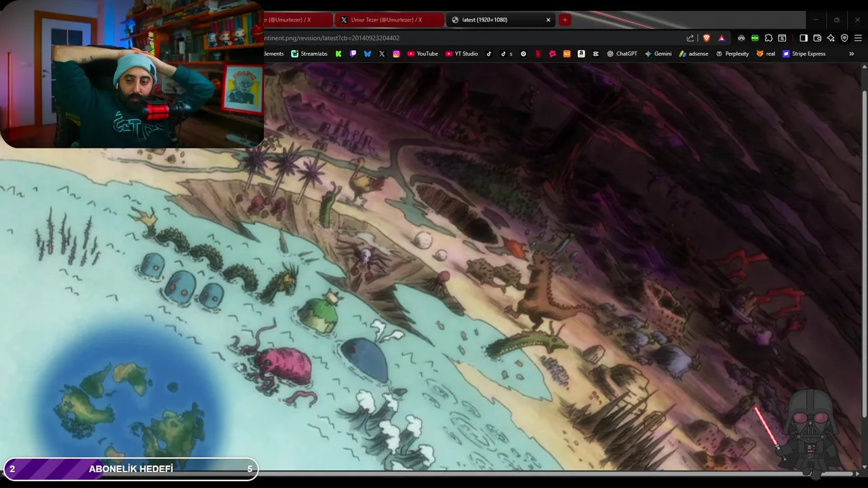868x488 pixels.
Task: Open the Bluesky butterfly bookmark
Action: pos(368,54)
